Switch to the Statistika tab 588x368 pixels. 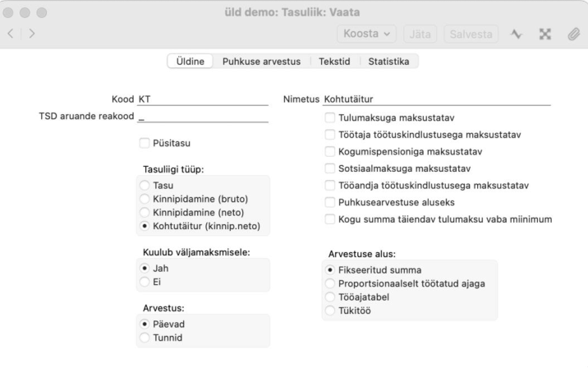pyautogui.click(x=388, y=61)
